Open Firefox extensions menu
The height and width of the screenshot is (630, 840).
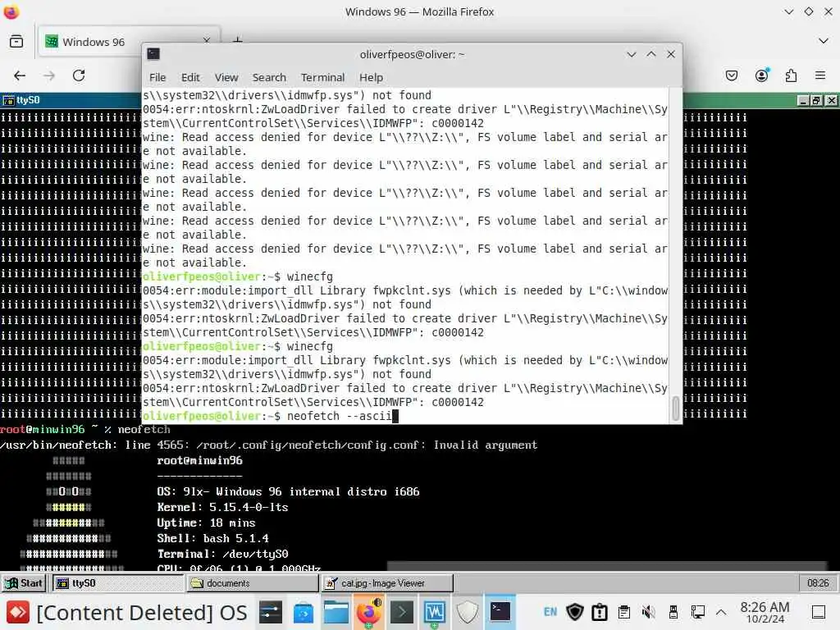[x=791, y=75]
